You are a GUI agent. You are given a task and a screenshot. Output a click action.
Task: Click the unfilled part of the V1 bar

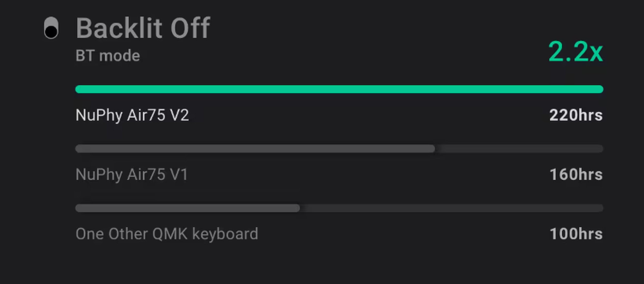[x=519, y=148]
